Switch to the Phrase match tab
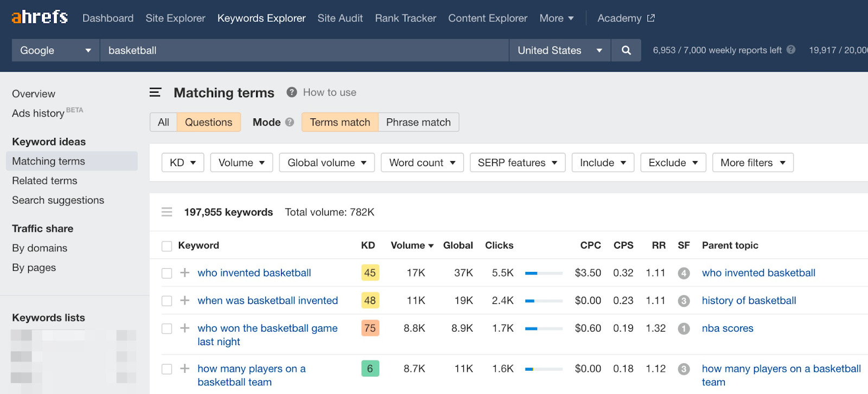Screen dimensions: 868x394 click(x=418, y=122)
